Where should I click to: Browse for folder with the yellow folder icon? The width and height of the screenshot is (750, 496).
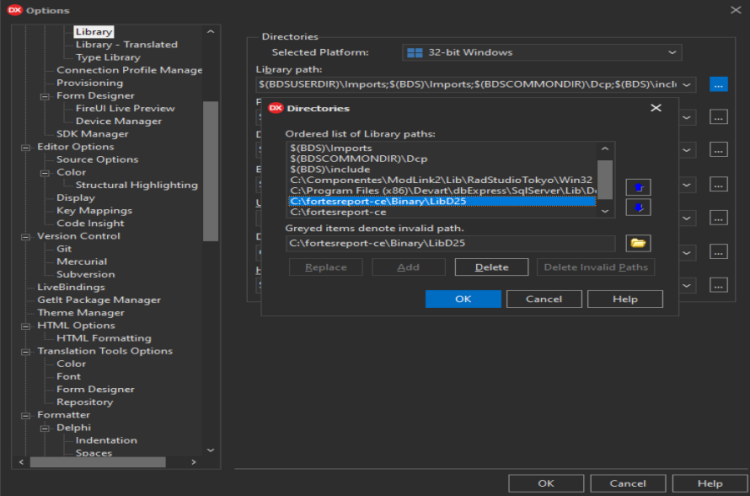click(638, 243)
